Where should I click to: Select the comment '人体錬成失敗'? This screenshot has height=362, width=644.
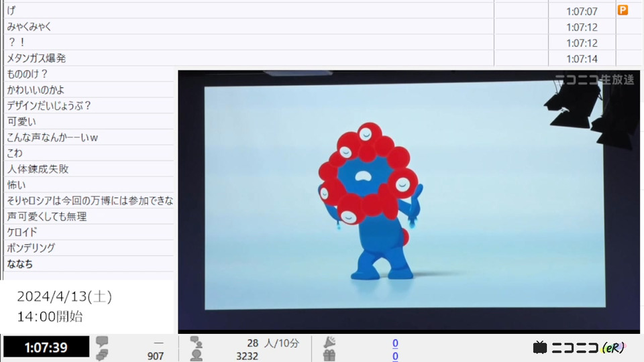click(x=38, y=169)
